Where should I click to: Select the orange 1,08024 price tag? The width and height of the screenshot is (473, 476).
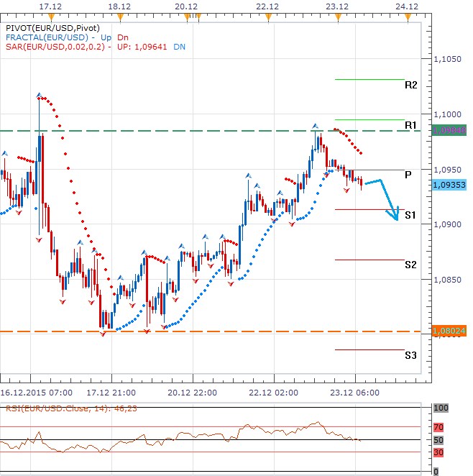tap(449, 331)
